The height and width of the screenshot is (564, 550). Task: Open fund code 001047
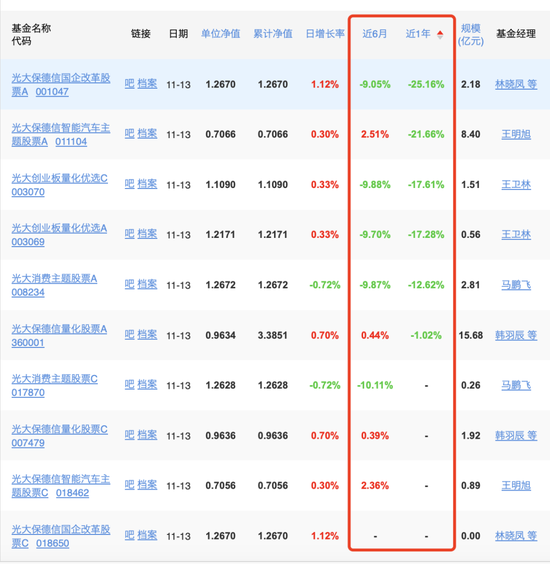52,92
